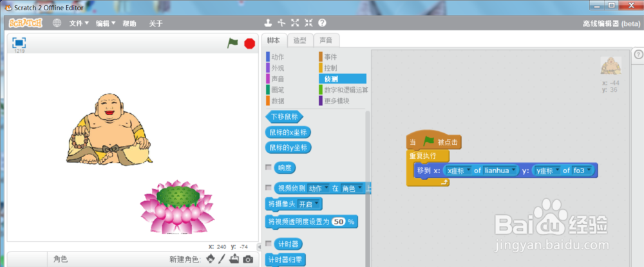
Task: Switch to the 造型 tab
Action: coord(300,40)
